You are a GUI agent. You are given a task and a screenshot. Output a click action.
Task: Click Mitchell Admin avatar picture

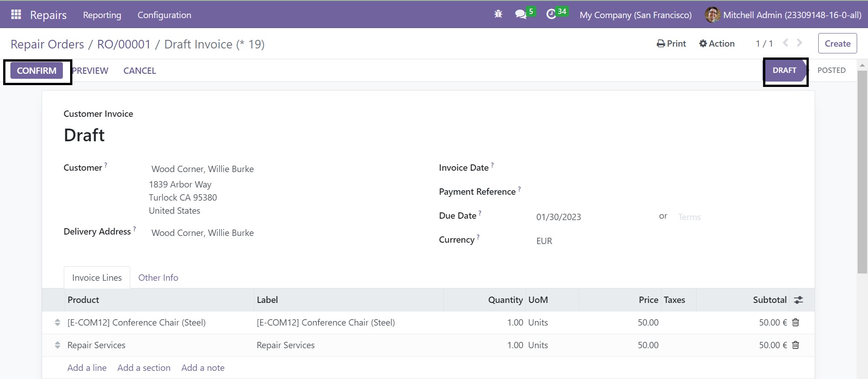tap(712, 14)
